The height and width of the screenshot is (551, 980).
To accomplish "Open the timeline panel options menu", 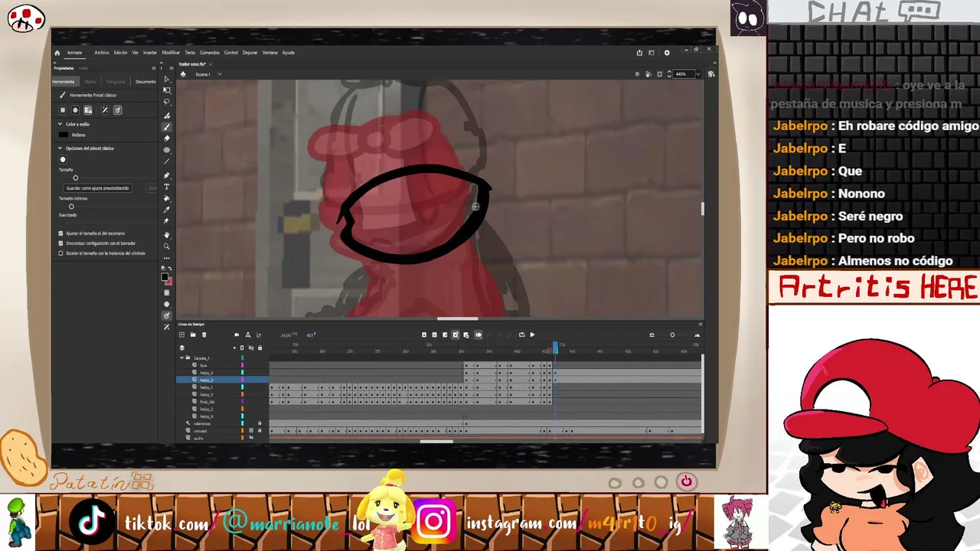I will pyautogui.click(x=700, y=324).
